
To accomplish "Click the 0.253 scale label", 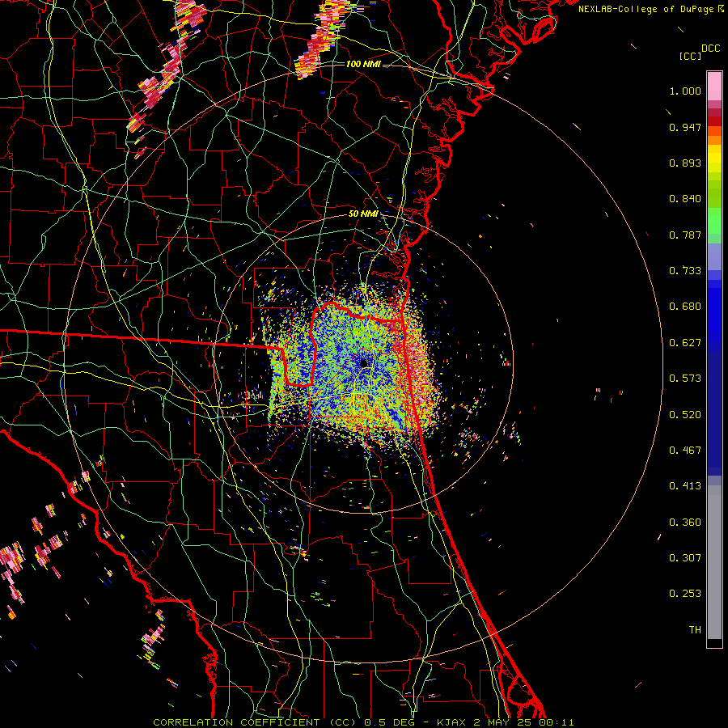I will [x=685, y=594].
